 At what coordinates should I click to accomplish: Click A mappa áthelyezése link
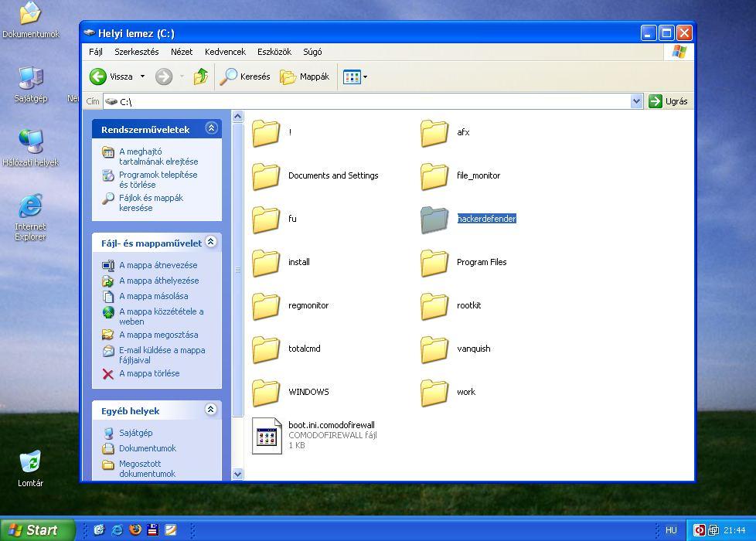(x=158, y=280)
